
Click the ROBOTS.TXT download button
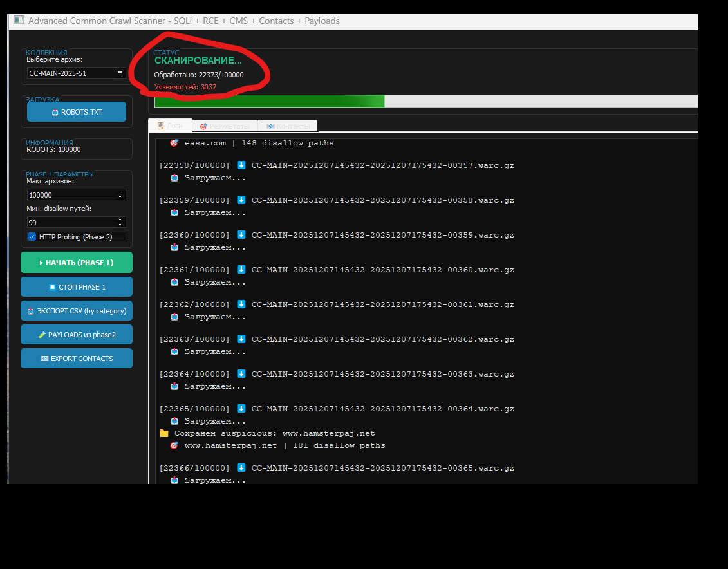77,112
